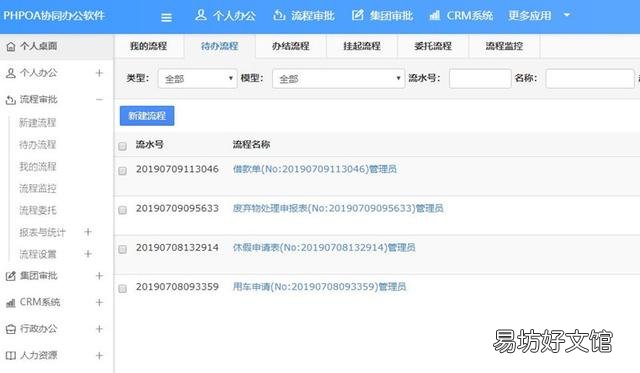Click the serial number 20190709095633 cell
Viewport: 640px width, 373px height.
177,209
